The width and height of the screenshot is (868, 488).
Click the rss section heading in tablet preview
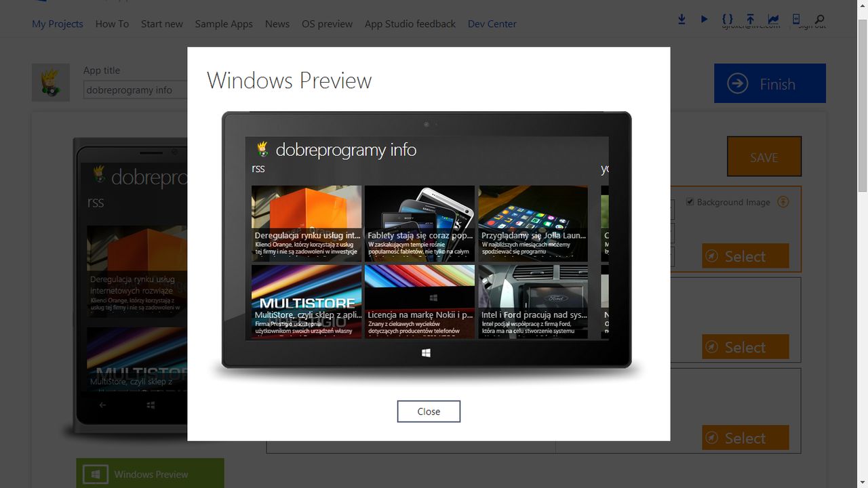point(258,168)
